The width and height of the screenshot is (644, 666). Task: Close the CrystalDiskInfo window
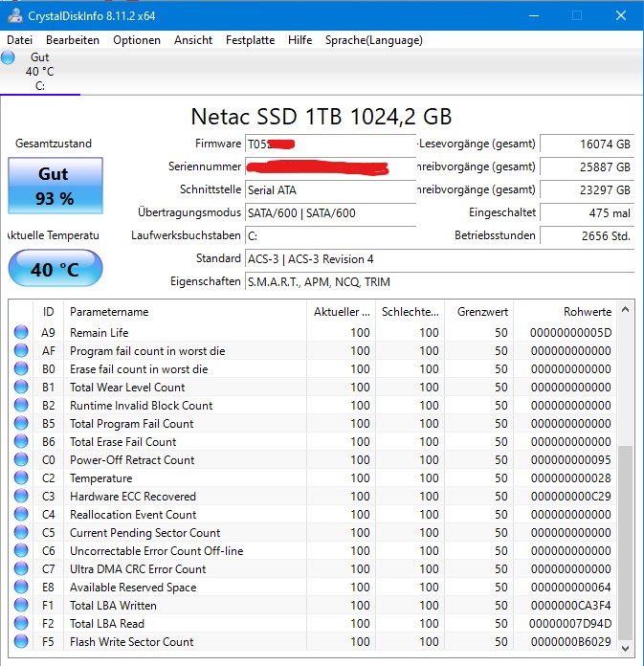[621, 15]
